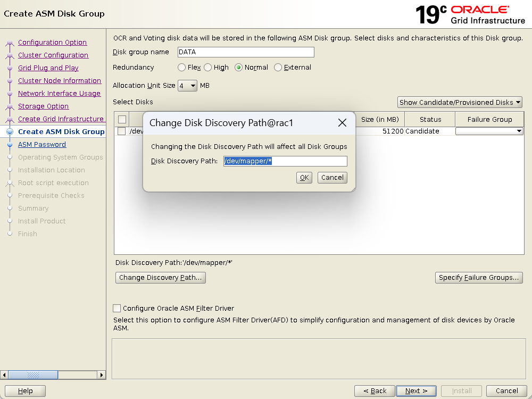
Task: Jump to ASM Password step
Action: (x=42, y=145)
